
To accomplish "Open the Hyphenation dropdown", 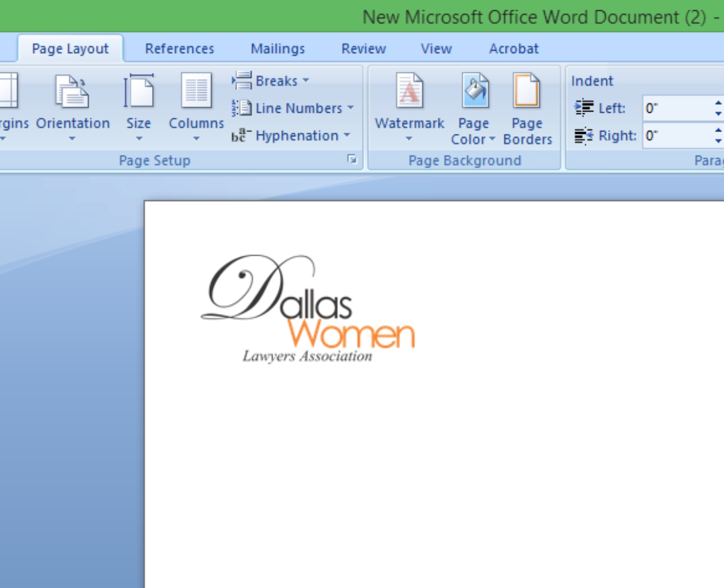I will click(291, 136).
